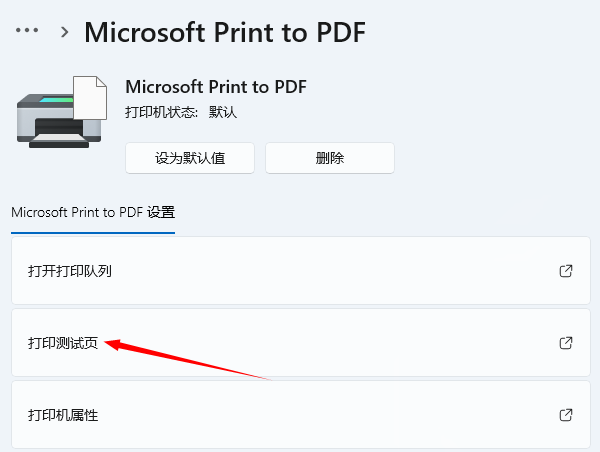The width and height of the screenshot is (600, 452).
Task: Open the breadcrumb ellipsis menu
Action: (27, 30)
